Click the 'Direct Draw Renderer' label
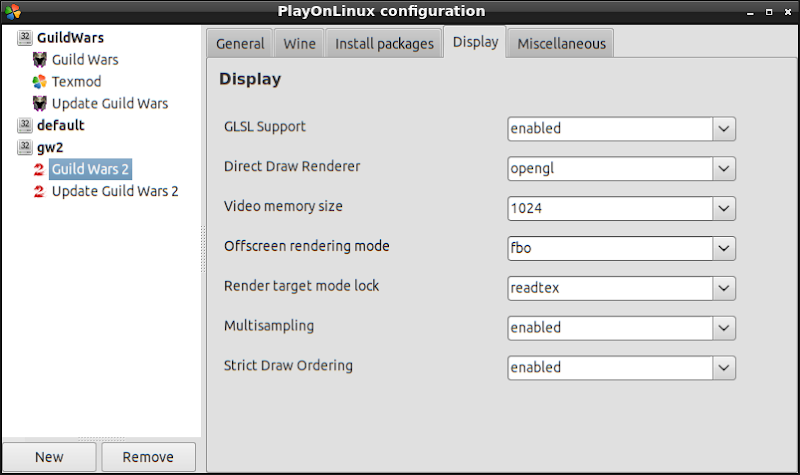 point(292,166)
